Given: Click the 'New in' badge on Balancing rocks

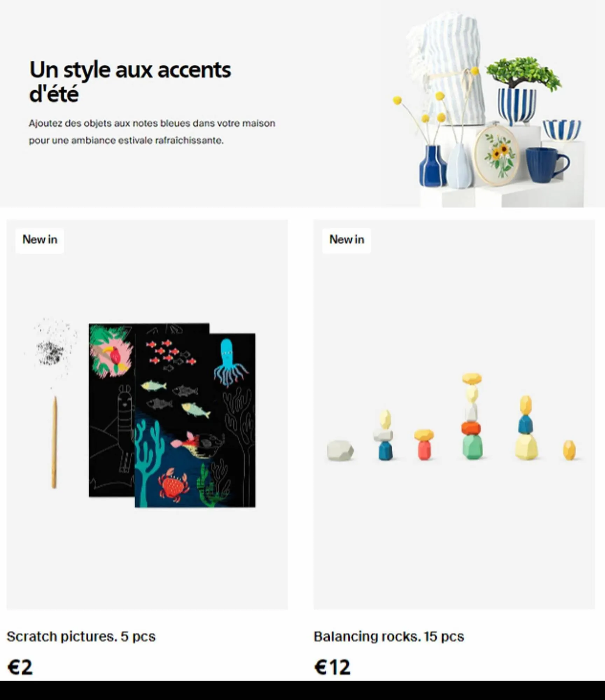Looking at the screenshot, I should coord(346,240).
